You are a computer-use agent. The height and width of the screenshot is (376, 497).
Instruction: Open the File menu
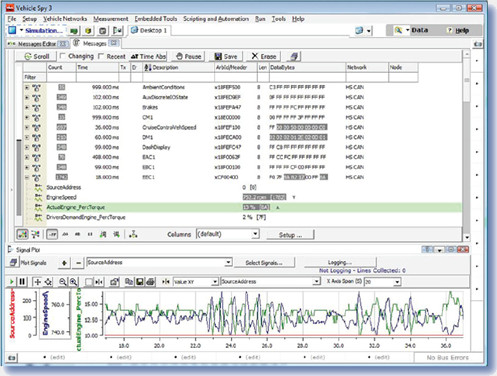click(12, 19)
